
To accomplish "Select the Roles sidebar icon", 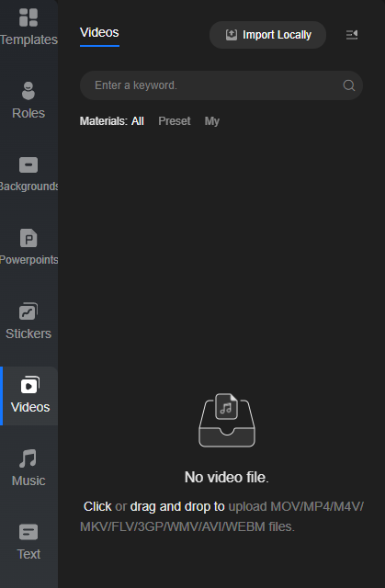I will click(28, 91).
